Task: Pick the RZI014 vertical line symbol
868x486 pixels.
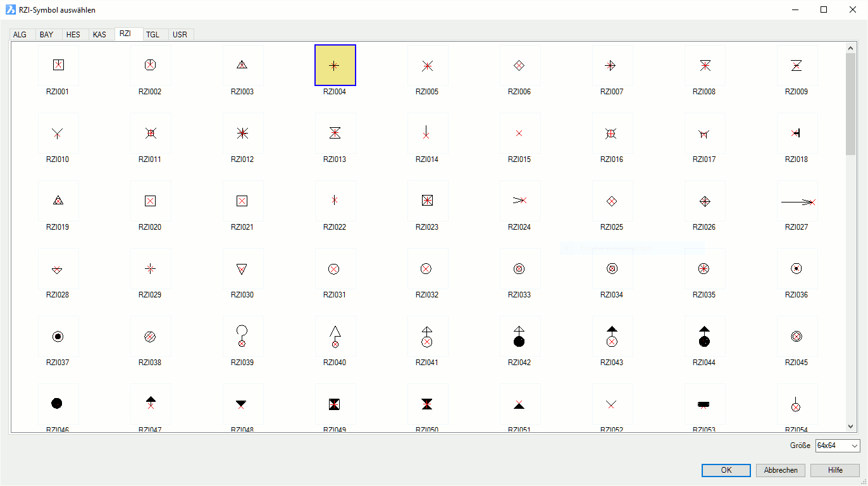Action: coord(428,133)
